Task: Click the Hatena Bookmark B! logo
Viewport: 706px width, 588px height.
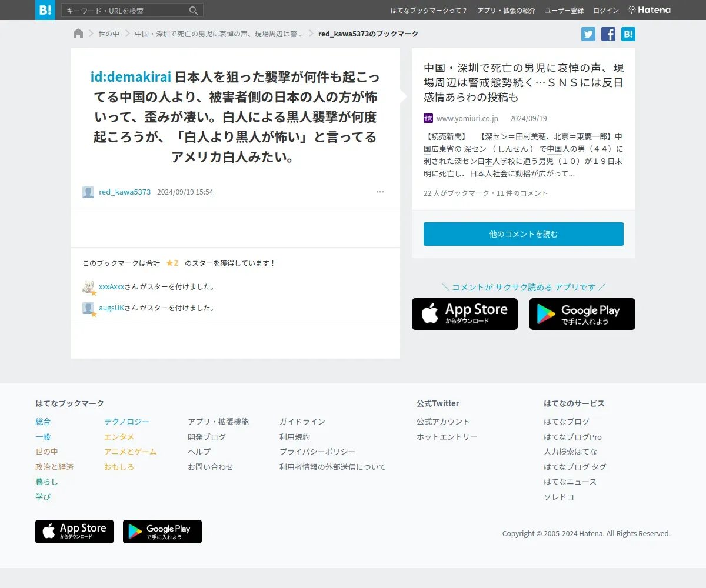Action: click(x=45, y=10)
